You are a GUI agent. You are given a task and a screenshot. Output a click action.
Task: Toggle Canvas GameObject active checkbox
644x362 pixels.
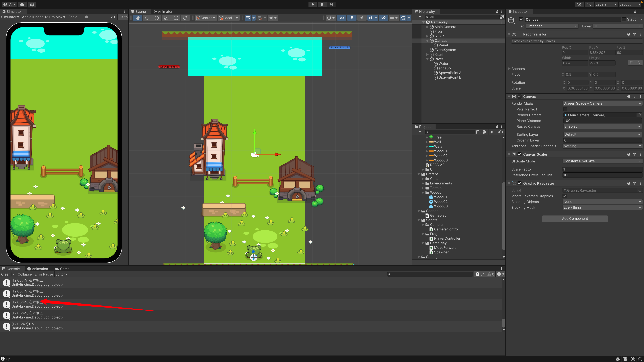521,20
